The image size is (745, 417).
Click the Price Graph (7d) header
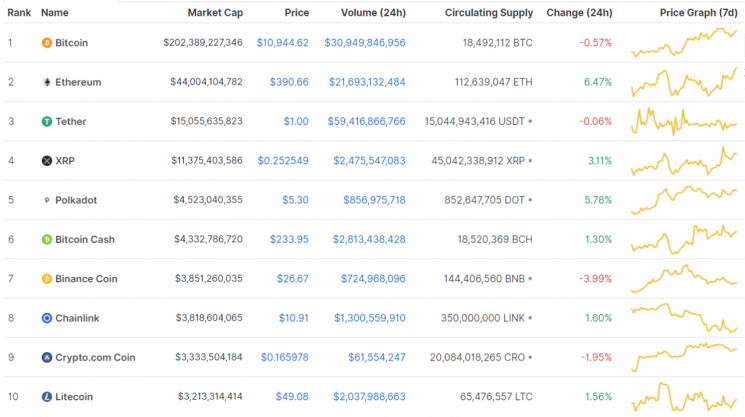pyautogui.click(x=698, y=13)
